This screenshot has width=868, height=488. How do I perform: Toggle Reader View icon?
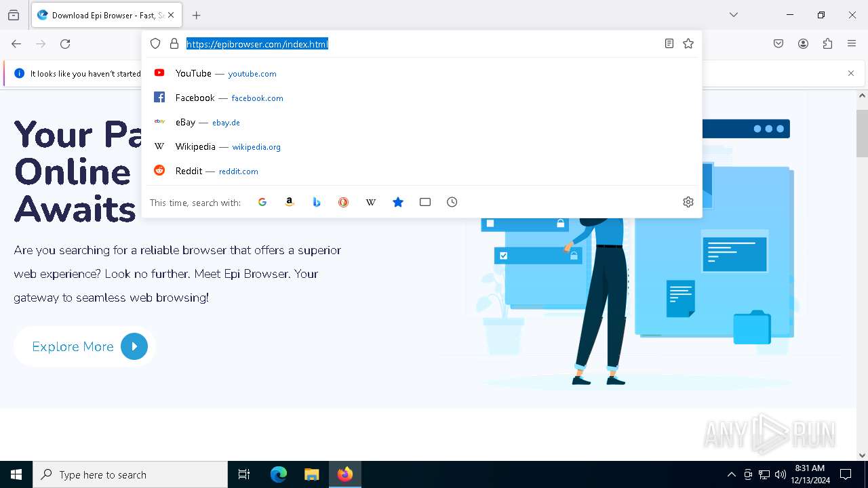[x=669, y=44]
